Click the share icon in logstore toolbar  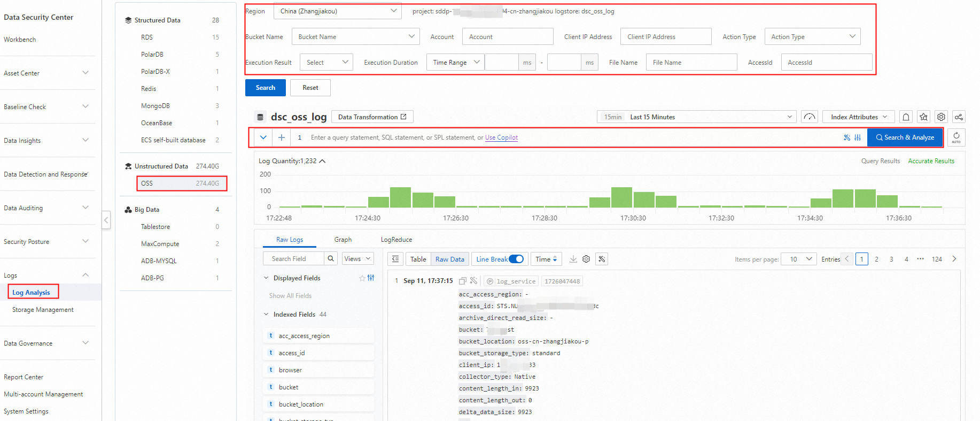[x=959, y=117]
